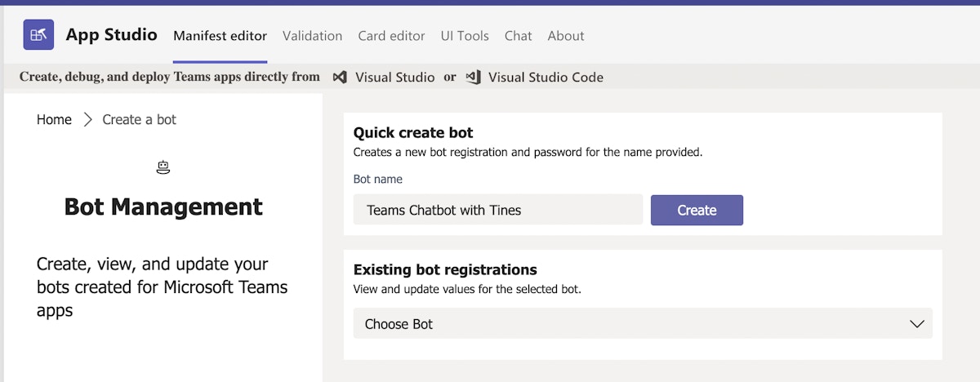
Task: Open the Card editor tab
Action: [x=391, y=36]
